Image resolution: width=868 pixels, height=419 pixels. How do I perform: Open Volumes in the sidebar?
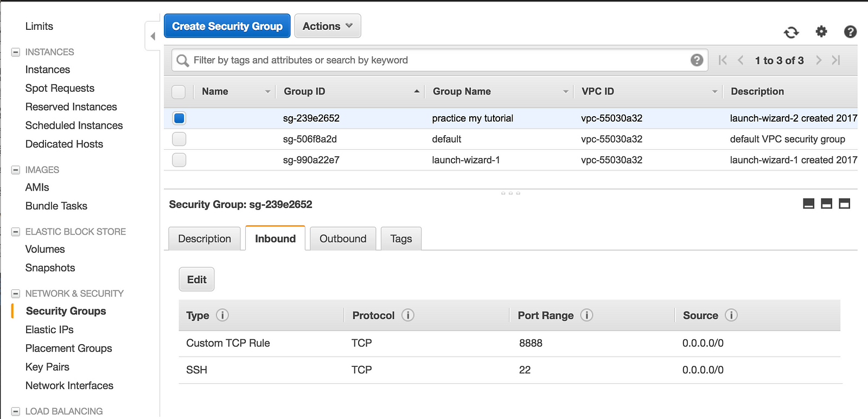[x=45, y=249]
